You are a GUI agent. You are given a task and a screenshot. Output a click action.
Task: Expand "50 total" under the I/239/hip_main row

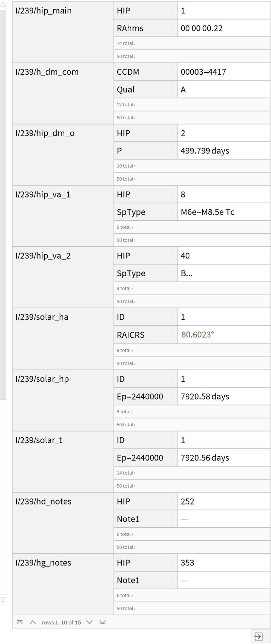pos(126,56)
